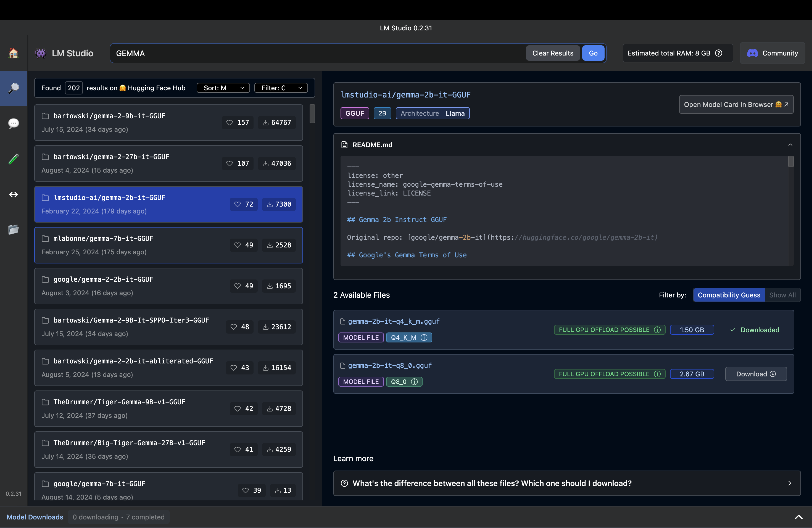Click file icon next to gemma-2b-it-q8_0.gguf
Viewport: 812px width, 528px height.
[342, 366]
